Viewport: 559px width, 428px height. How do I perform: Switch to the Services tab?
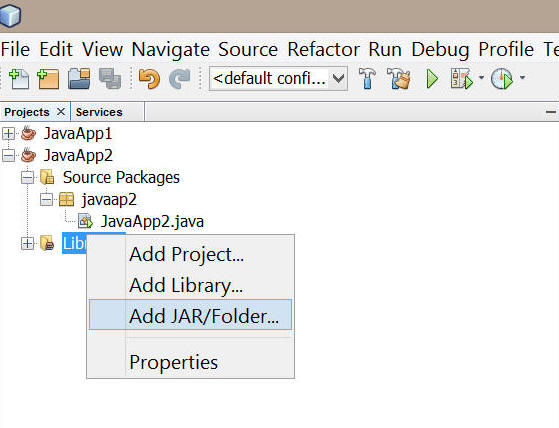[99, 112]
